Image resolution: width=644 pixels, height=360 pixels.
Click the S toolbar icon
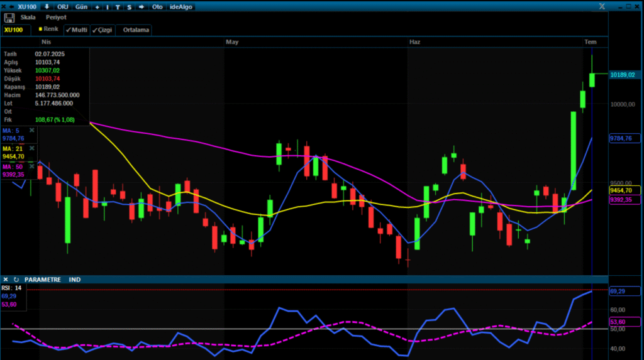click(x=130, y=7)
